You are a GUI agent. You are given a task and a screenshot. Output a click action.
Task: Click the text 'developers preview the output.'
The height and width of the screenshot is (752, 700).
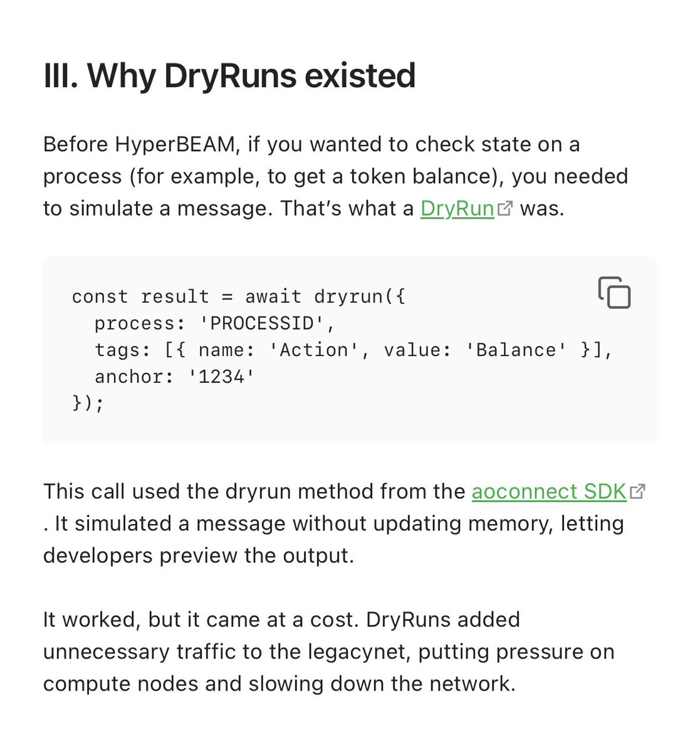tap(199, 556)
